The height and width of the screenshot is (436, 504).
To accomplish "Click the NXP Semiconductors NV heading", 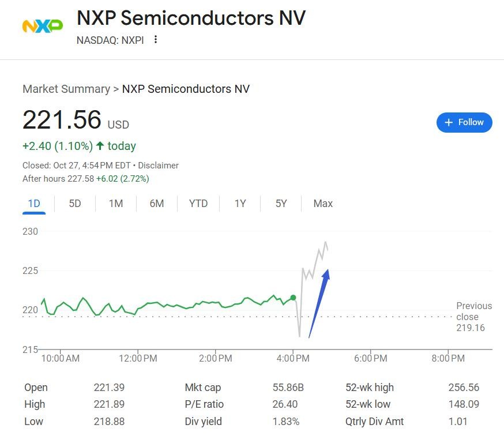I will [x=191, y=18].
